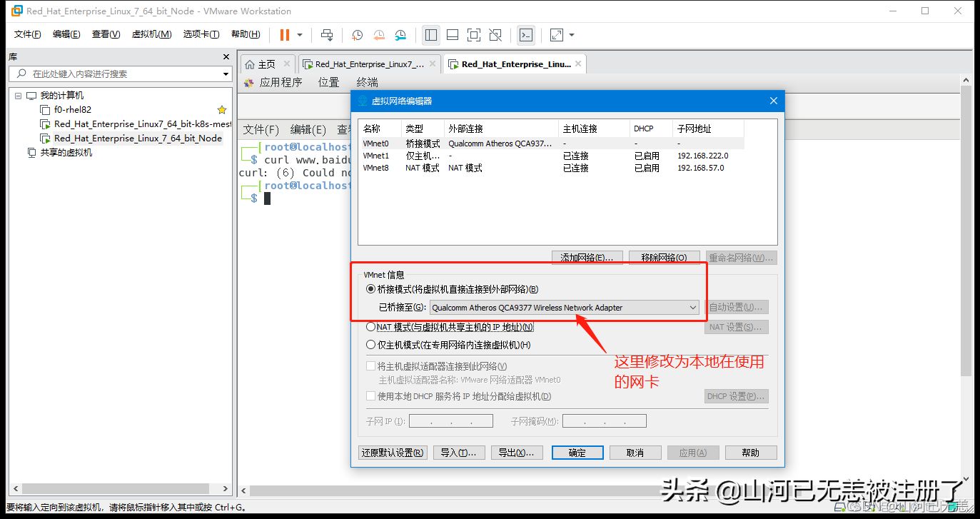Revert virtual machine to snapshot icon

tap(379, 34)
